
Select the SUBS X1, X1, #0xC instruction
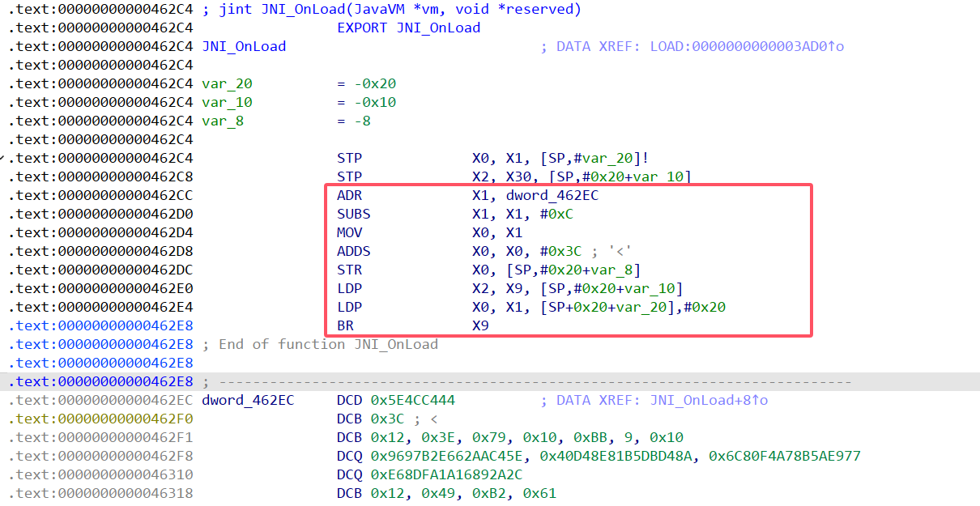tap(455, 214)
